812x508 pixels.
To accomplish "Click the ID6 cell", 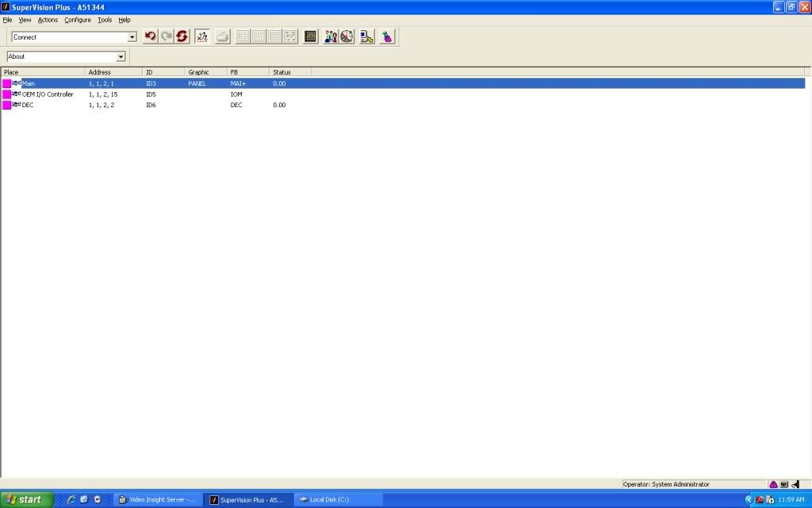I will click(151, 105).
